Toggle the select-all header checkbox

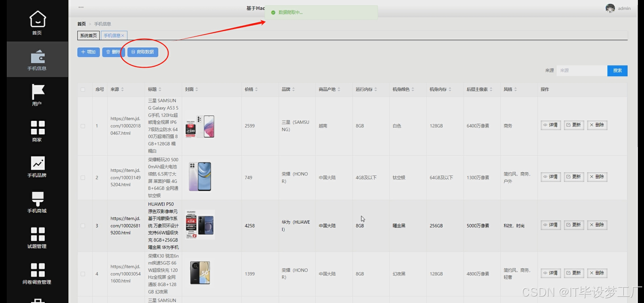pos(83,90)
